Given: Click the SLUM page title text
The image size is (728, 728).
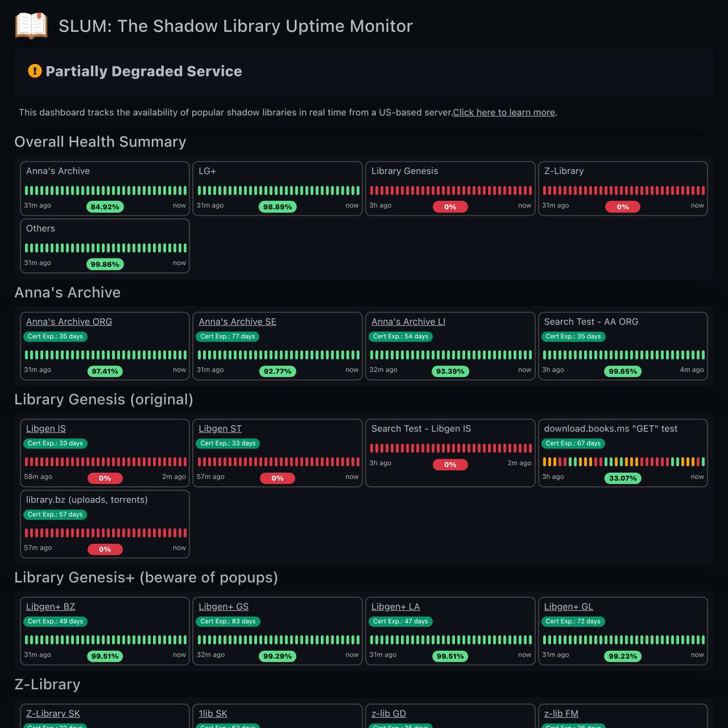Looking at the screenshot, I should tap(236, 26).
